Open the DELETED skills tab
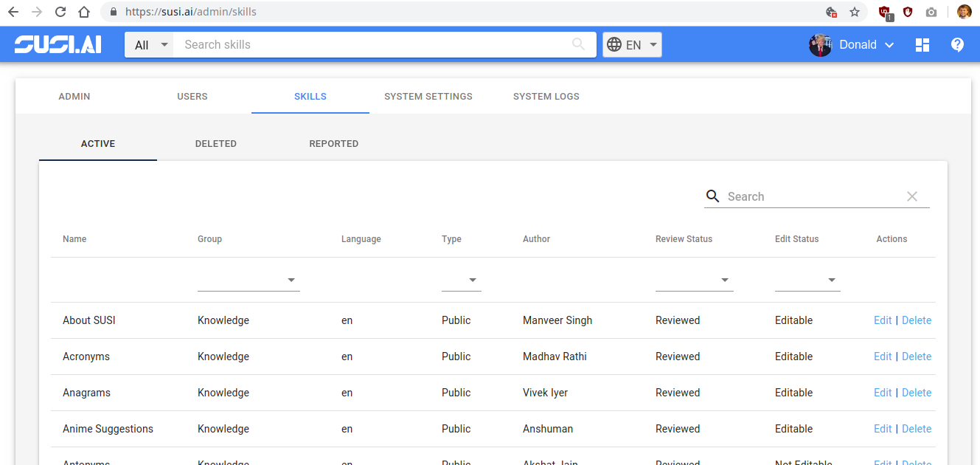This screenshot has height=465, width=980. click(x=215, y=143)
